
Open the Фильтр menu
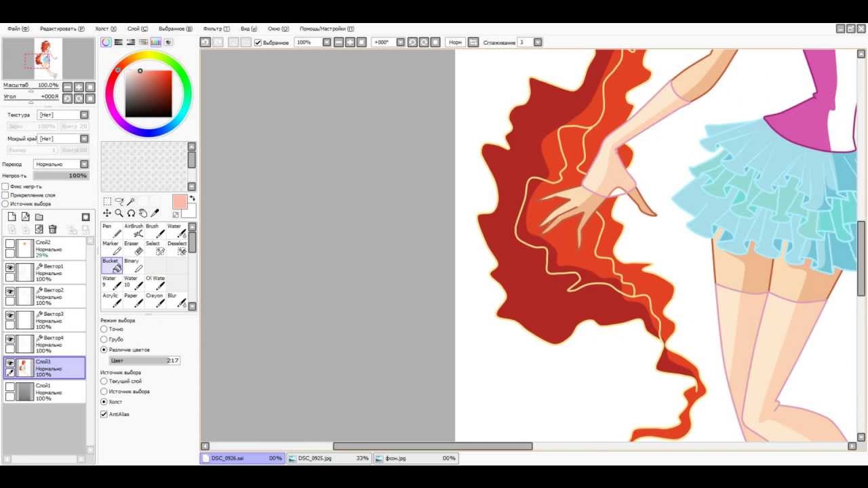click(216, 29)
